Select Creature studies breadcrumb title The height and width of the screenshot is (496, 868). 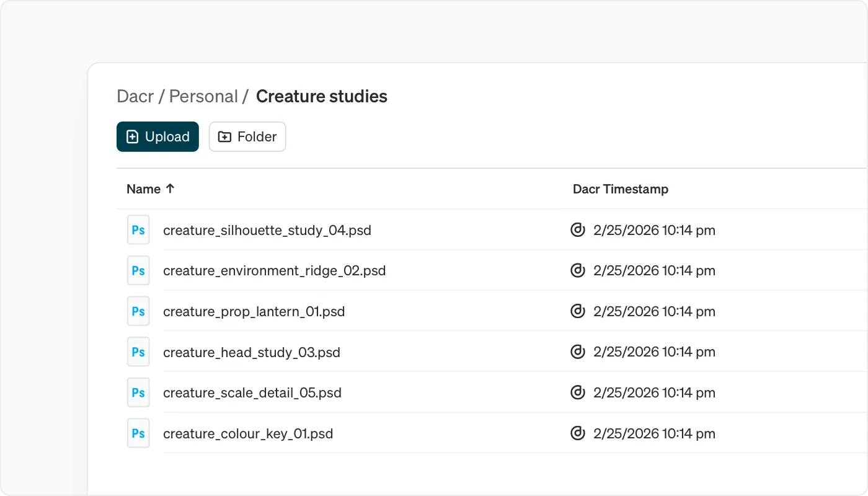(x=321, y=96)
